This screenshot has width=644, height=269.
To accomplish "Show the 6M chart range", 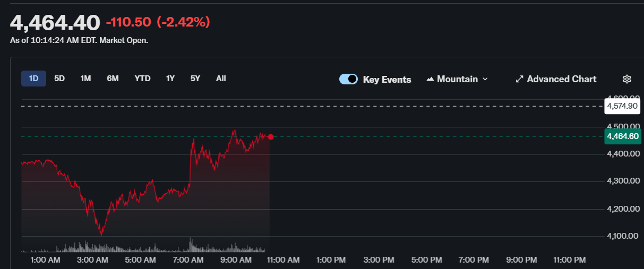I will (x=113, y=79).
